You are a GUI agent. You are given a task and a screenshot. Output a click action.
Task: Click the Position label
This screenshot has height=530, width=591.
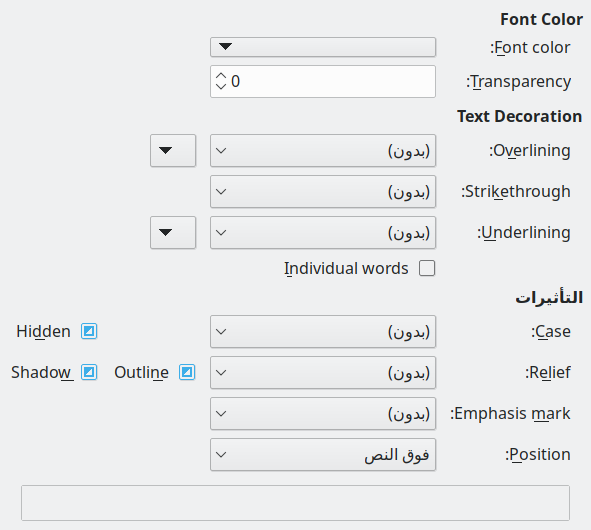pos(537,455)
